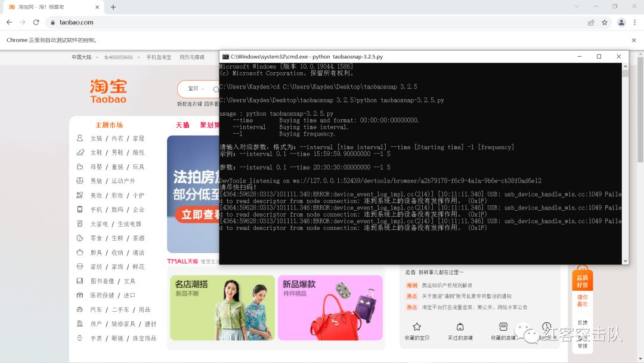Viewport: 644px width, 363px height.
Task: Open 主题市场 heading
Action: (109, 125)
